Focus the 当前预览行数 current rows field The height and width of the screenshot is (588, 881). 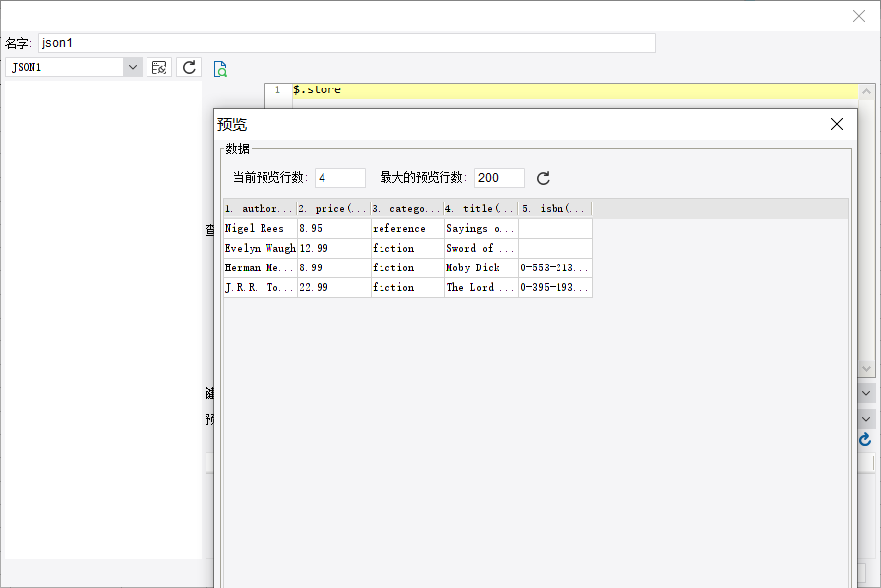pyautogui.click(x=339, y=178)
